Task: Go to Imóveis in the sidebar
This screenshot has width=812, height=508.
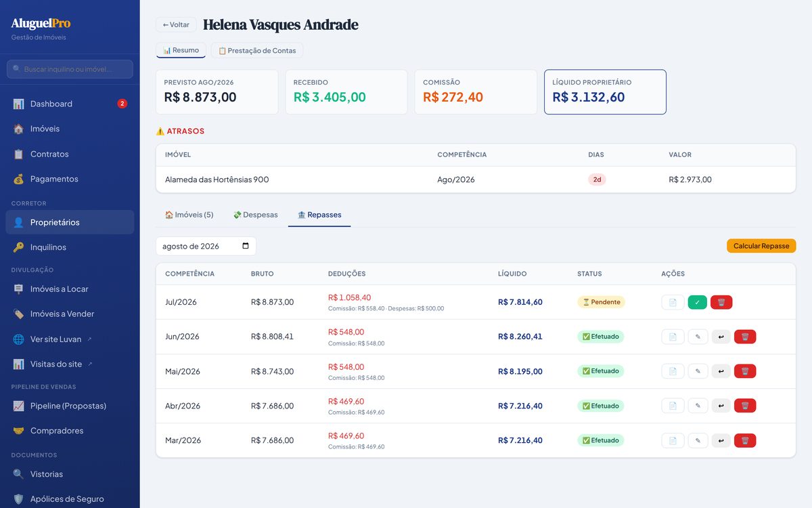Action: (70, 129)
